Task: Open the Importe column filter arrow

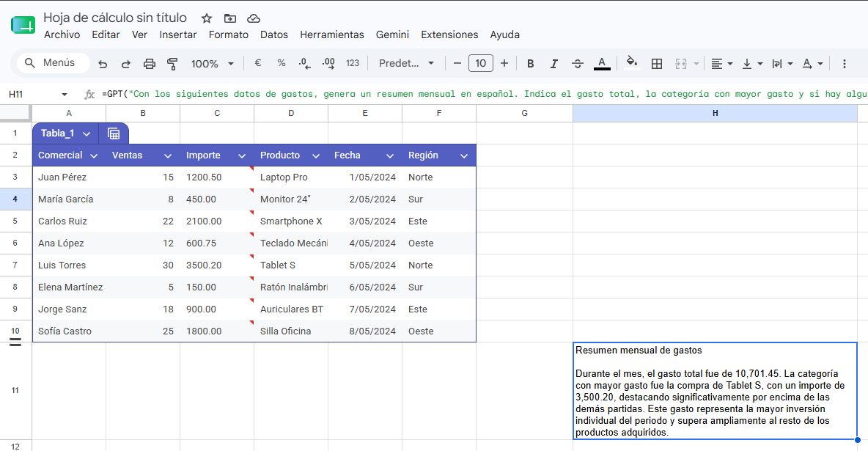Action: click(242, 155)
